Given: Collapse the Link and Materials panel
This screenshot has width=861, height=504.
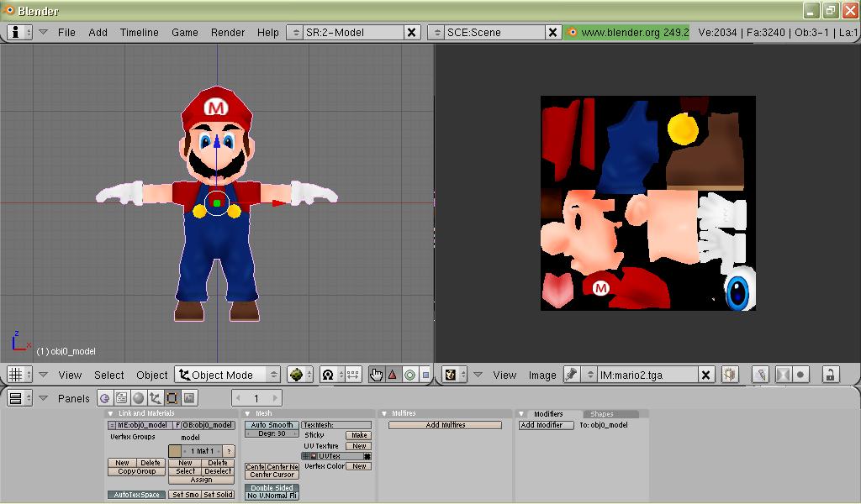Looking at the screenshot, I should 110,413.
